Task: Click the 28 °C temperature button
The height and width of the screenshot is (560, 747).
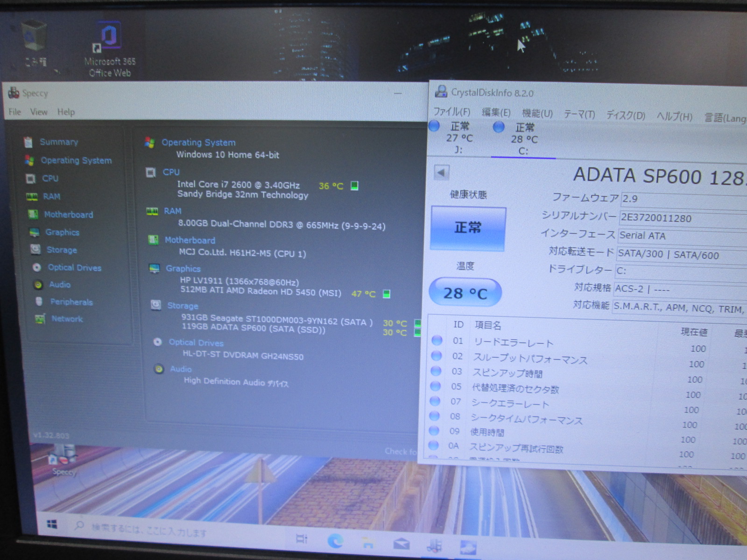Action: click(x=465, y=293)
